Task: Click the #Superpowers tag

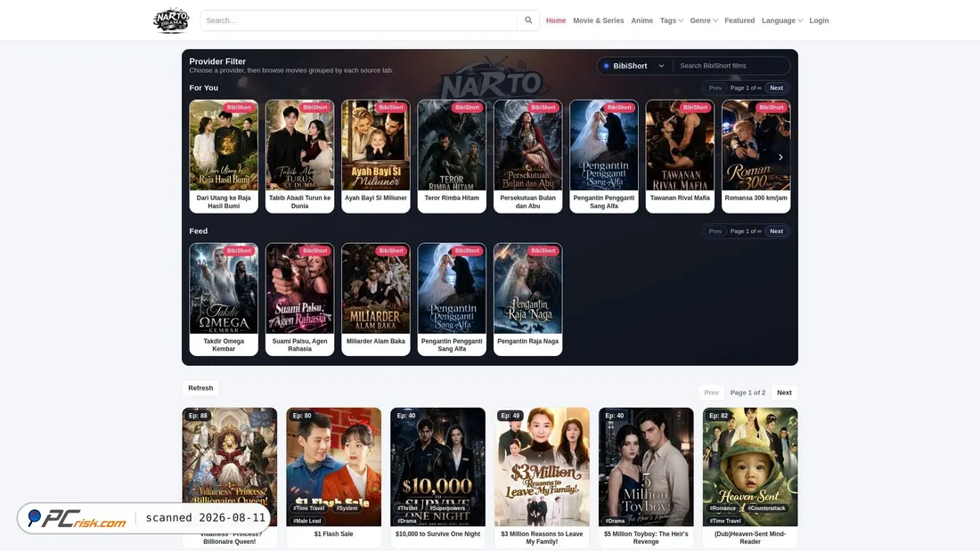Action: 447,508
